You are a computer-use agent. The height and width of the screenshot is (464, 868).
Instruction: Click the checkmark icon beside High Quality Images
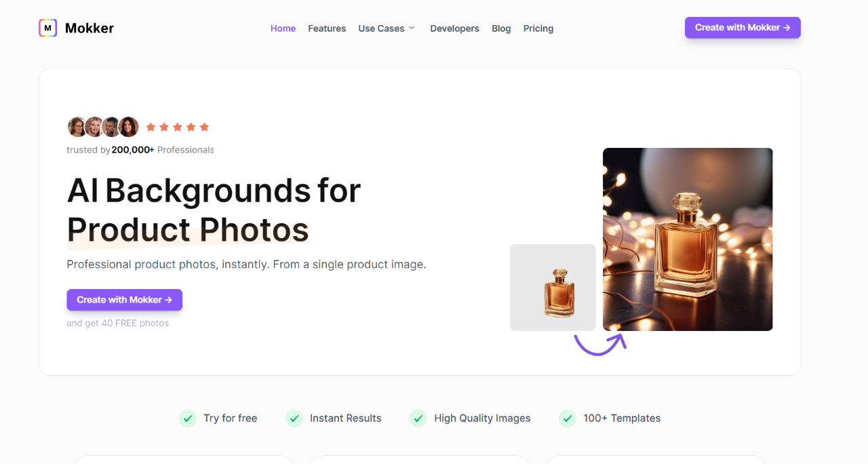click(x=418, y=418)
